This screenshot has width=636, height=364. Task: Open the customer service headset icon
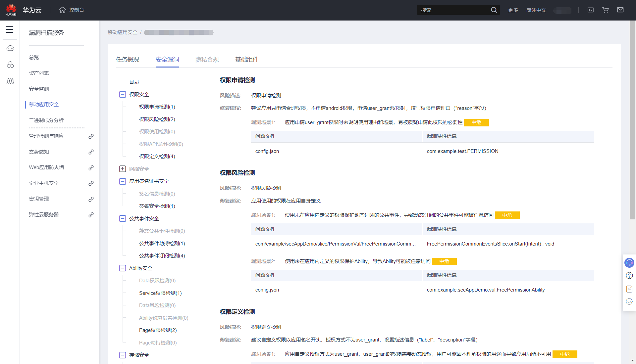tap(629, 263)
